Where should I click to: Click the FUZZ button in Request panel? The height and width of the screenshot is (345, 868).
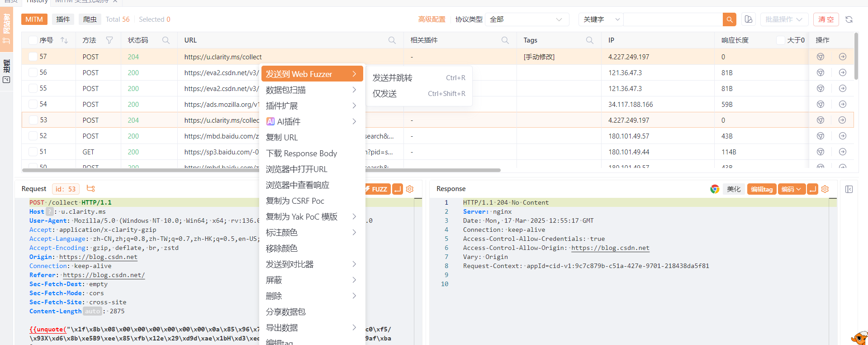(x=377, y=189)
